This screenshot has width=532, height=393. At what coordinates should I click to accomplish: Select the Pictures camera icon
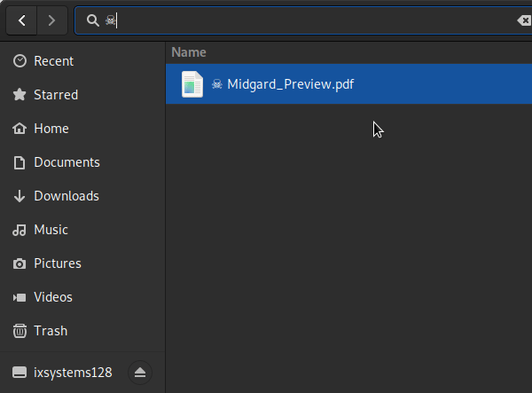coord(20,263)
